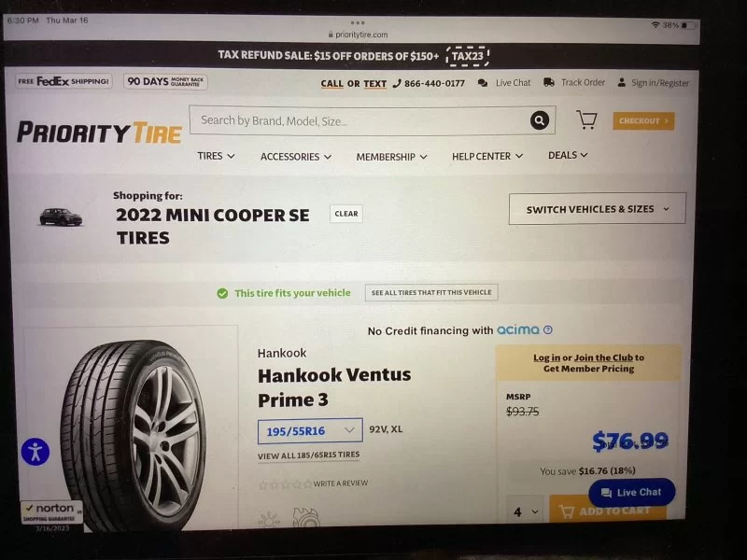This screenshot has width=747, height=560.
Task: Focus the Search by Brand, Model, Size field
Action: click(359, 120)
